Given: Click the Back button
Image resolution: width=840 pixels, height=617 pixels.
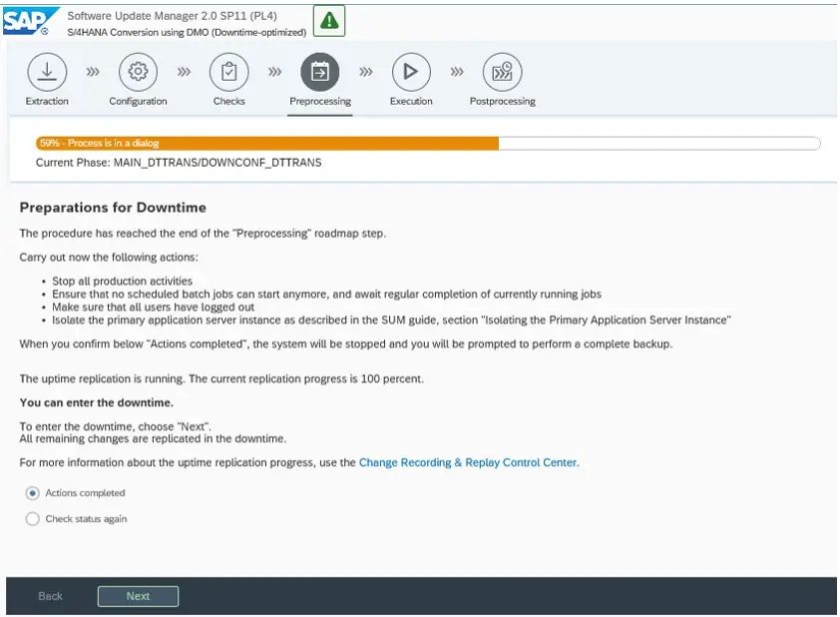Looking at the screenshot, I should (50, 596).
